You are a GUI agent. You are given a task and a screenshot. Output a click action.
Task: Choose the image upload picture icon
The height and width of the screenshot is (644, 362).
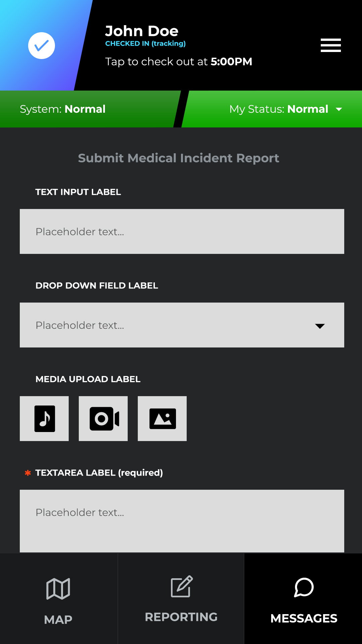click(x=162, y=419)
